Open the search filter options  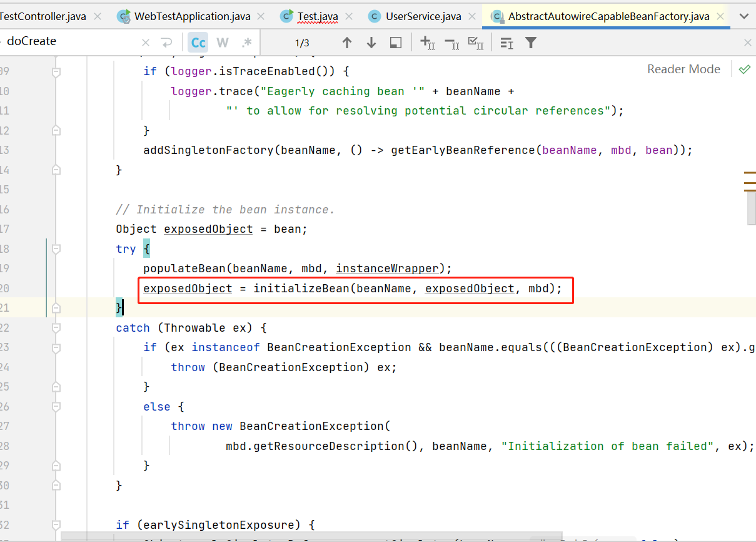pyautogui.click(x=531, y=43)
